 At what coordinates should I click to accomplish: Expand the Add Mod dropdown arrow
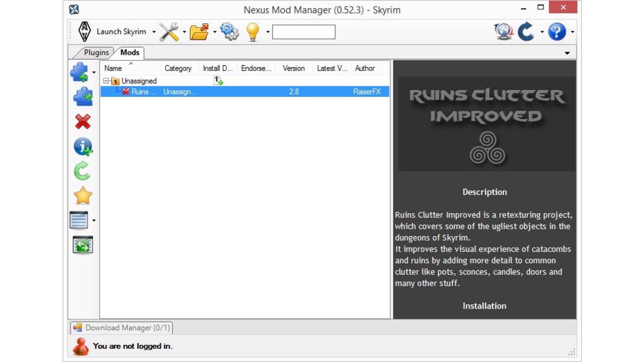pyautogui.click(x=93, y=72)
